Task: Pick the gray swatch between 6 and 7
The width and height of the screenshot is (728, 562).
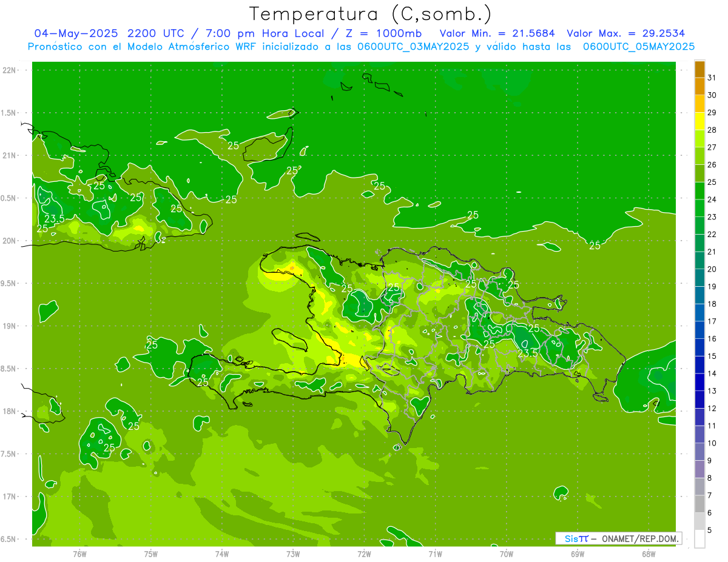Action: coord(699,504)
